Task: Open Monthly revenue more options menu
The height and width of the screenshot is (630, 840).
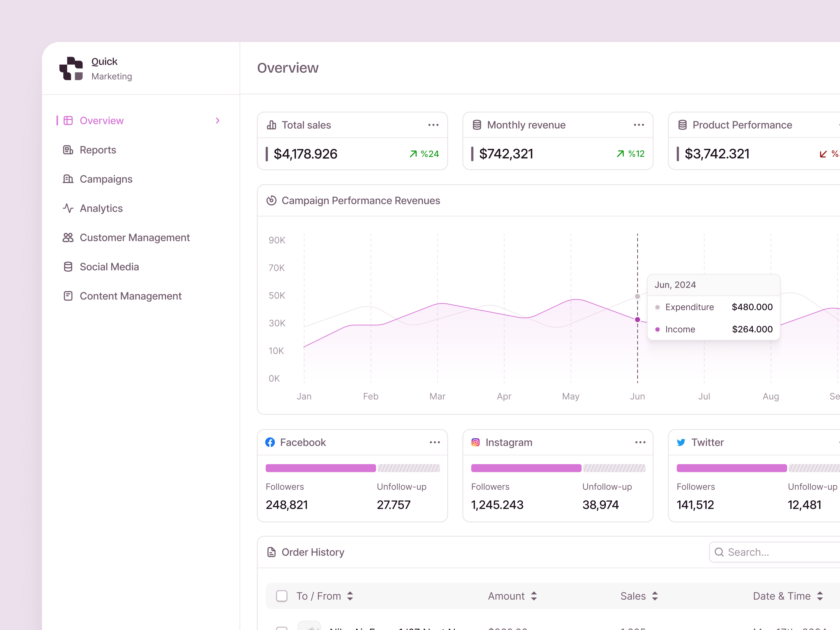Action: pos(639,125)
